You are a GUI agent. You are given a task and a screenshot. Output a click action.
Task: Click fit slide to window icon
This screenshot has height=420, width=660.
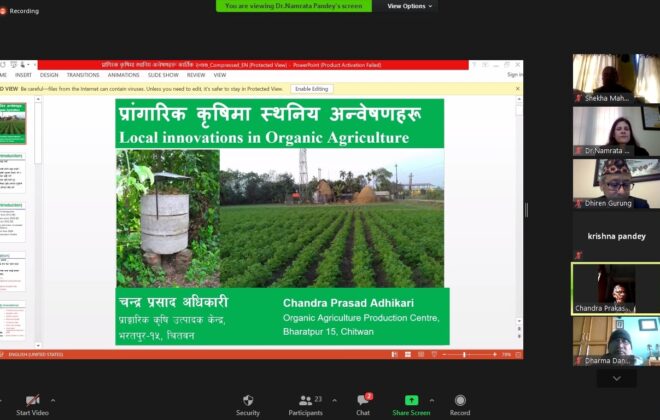tap(519, 355)
